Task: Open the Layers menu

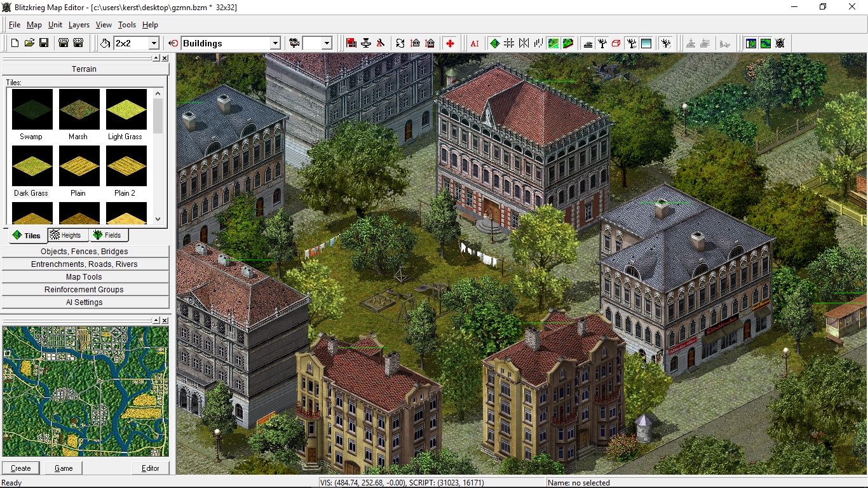Action: pyautogui.click(x=79, y=25)
